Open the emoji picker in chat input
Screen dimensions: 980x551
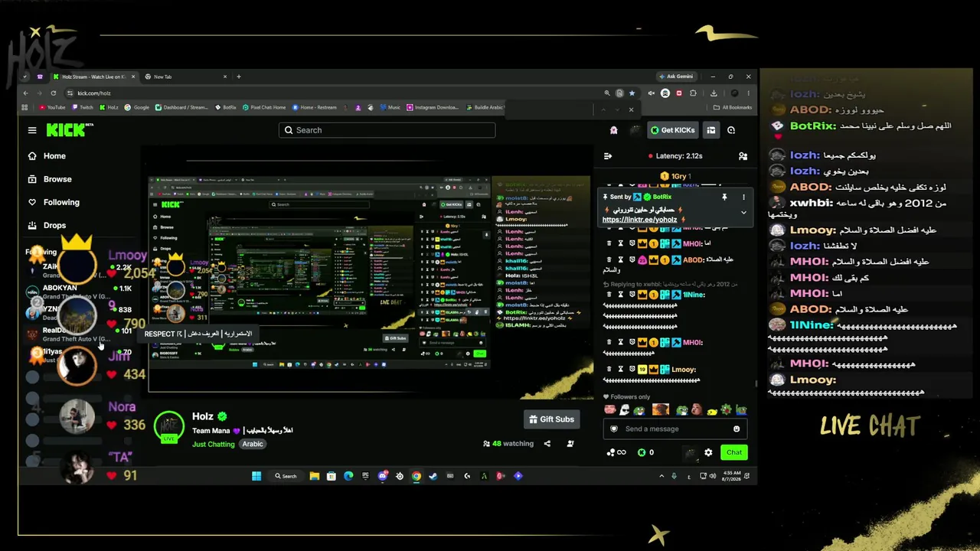[737, 429]
